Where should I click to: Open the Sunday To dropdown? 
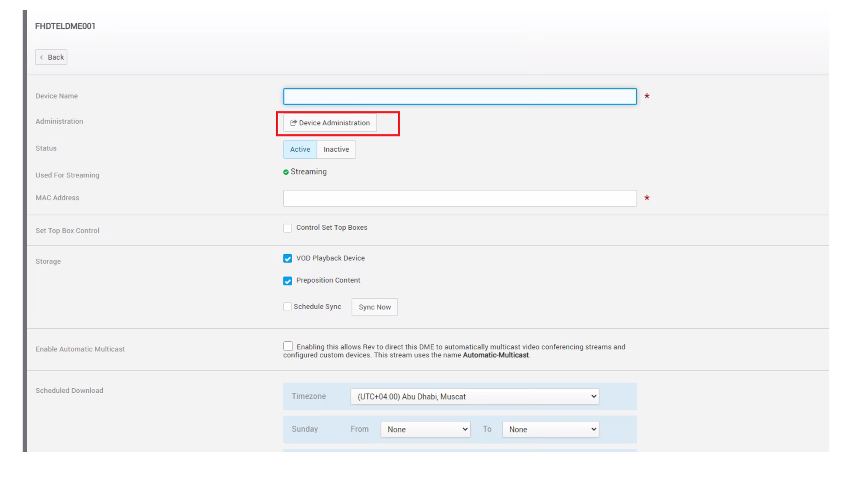(551, 429)
